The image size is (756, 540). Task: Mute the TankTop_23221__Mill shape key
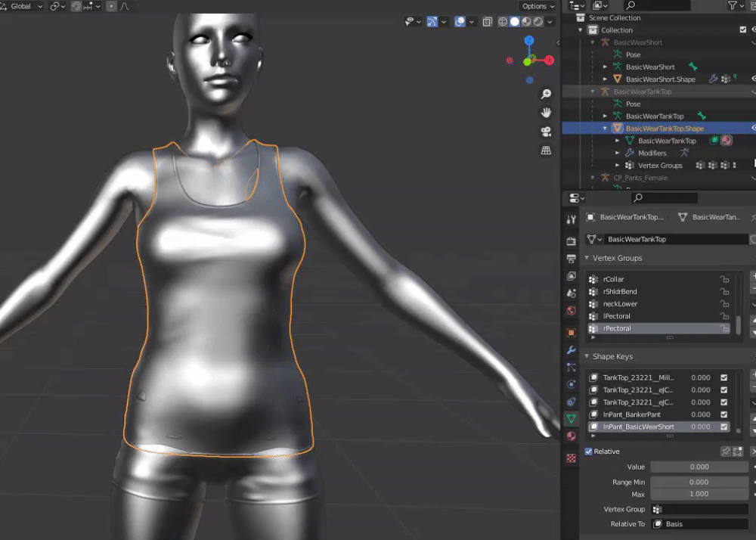pyautogui.click(x=723, y=377)
